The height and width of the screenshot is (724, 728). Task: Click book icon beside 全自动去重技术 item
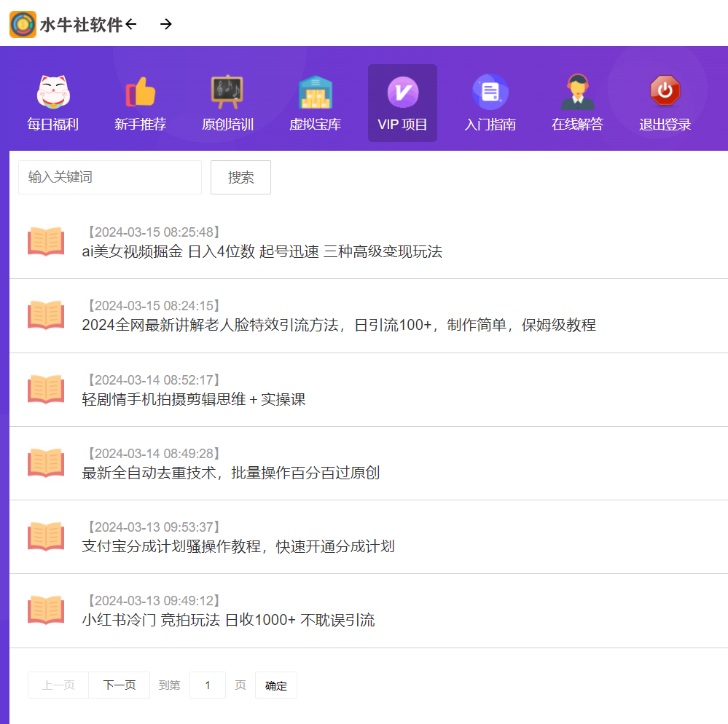click(x=46, y=463)
